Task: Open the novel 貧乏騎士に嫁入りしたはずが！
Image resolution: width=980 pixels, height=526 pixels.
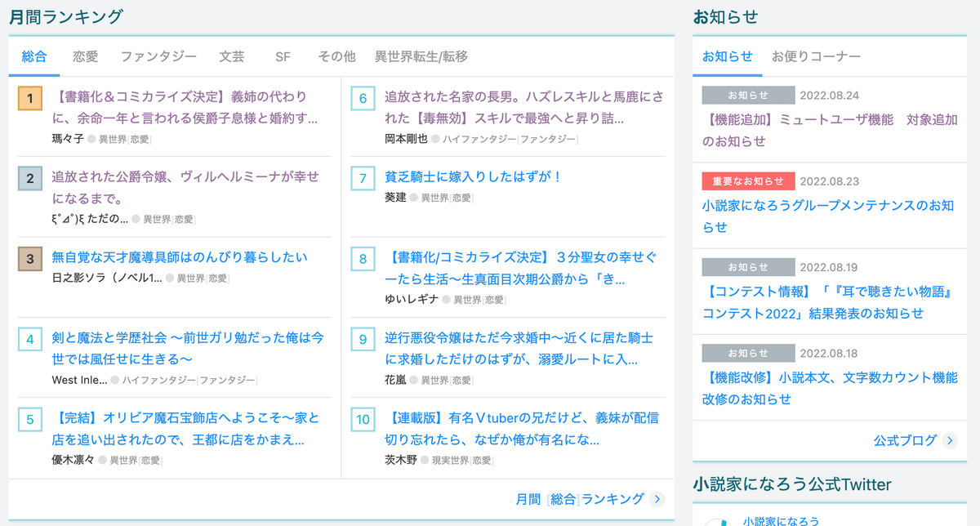Action: click(474, 176)
